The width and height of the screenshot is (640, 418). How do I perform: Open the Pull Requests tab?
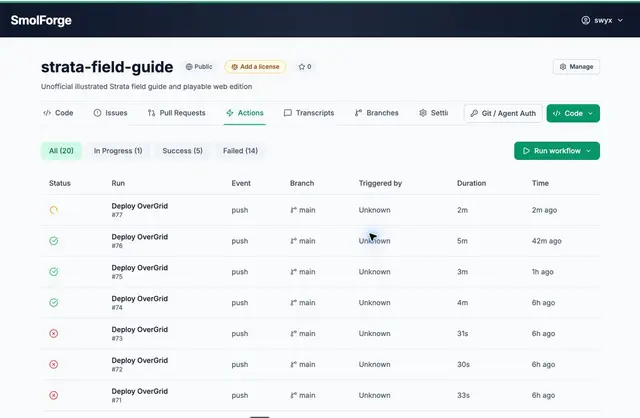[176, 113]
